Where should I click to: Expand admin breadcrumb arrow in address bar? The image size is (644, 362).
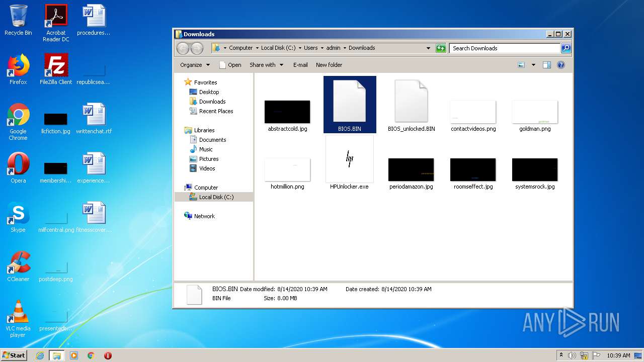click(345, 48)
